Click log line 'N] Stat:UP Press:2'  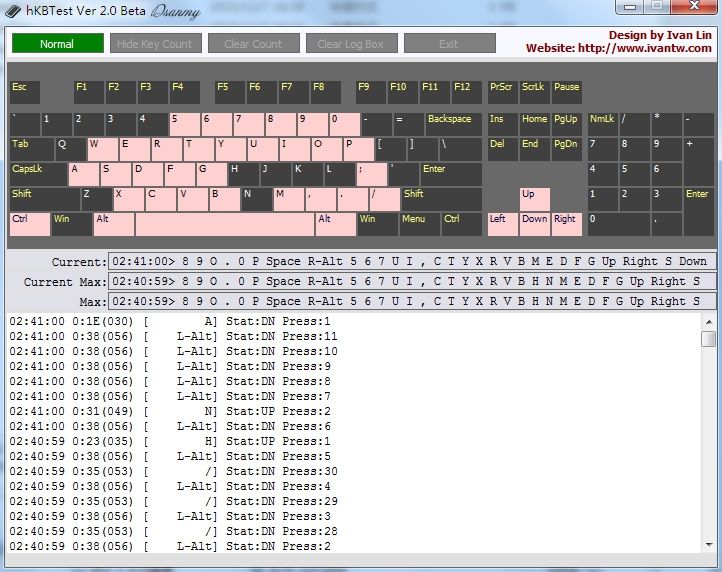[170, 411]
